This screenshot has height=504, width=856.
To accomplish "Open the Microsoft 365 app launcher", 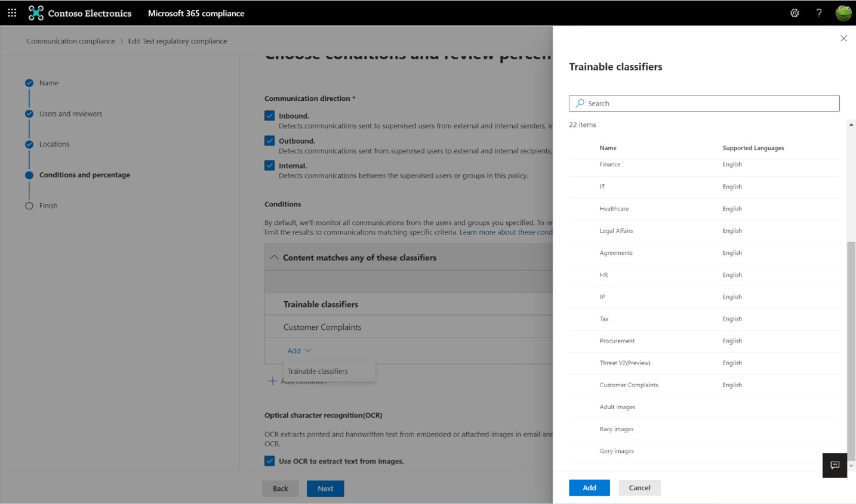I will click(x=11, y=13).
